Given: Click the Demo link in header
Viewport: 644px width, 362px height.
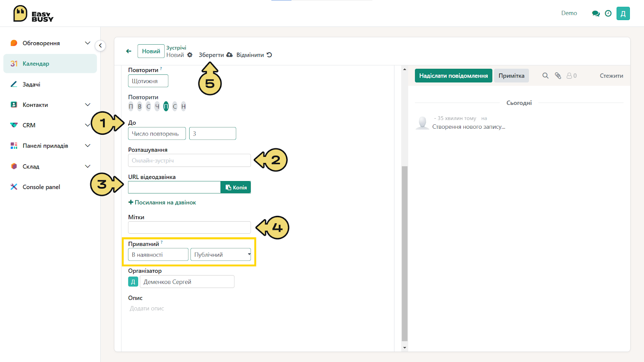Looking at the screenshot, I should click(x=569, y=13).
